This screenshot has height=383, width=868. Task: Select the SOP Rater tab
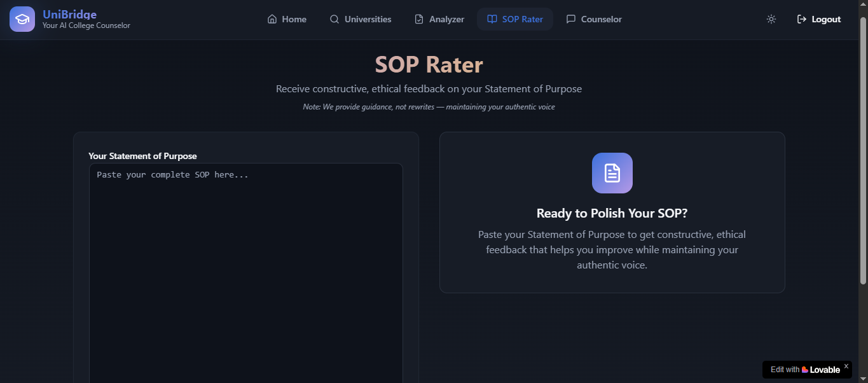point(515,19)
